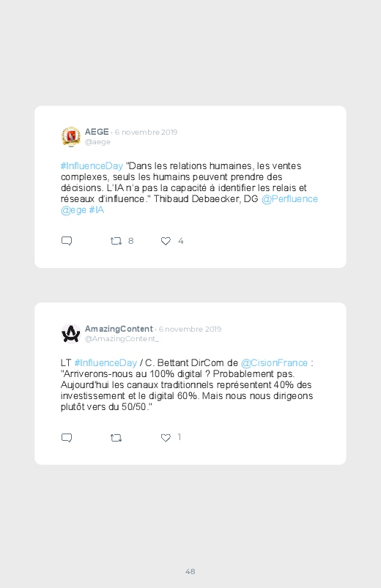Click the @aege handle
The height and width of the screenshot is (588, 381).
click(97, 142)
